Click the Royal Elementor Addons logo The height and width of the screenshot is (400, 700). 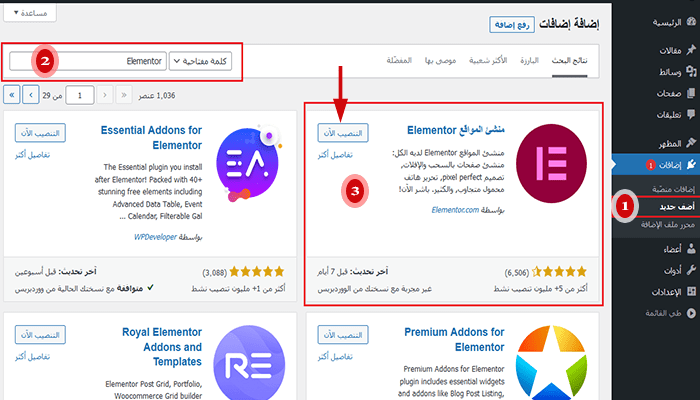(x=249, y=362)
